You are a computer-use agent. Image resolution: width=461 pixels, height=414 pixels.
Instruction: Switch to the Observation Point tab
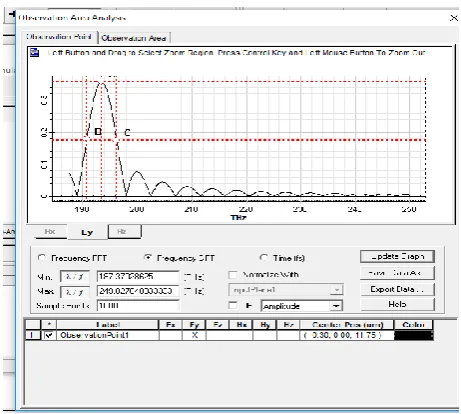[x=59, y=37]
